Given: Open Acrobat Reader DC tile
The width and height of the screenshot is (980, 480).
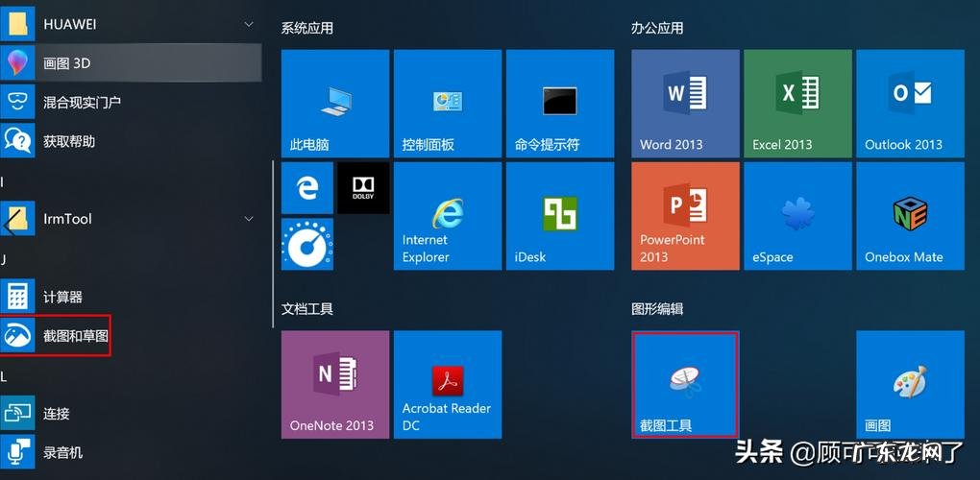Looking at the screenshot, I should (448, 385).
